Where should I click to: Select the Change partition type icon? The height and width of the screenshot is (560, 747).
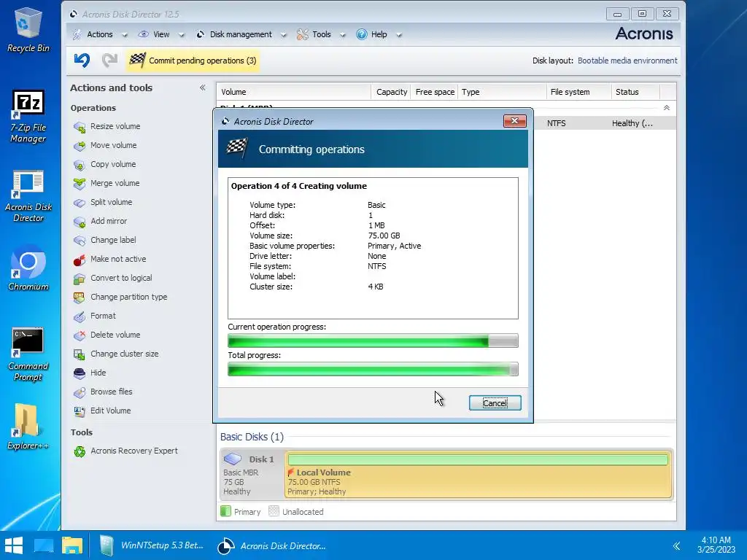point(80,297)
